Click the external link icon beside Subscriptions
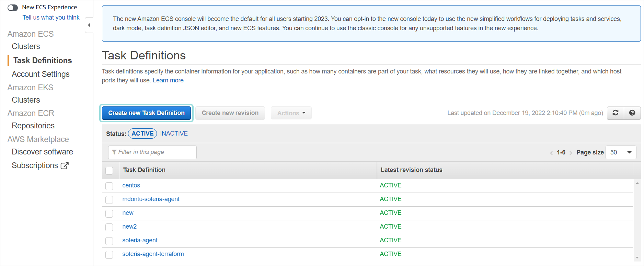This screenshot has width=644, height=266. point(65,166)
